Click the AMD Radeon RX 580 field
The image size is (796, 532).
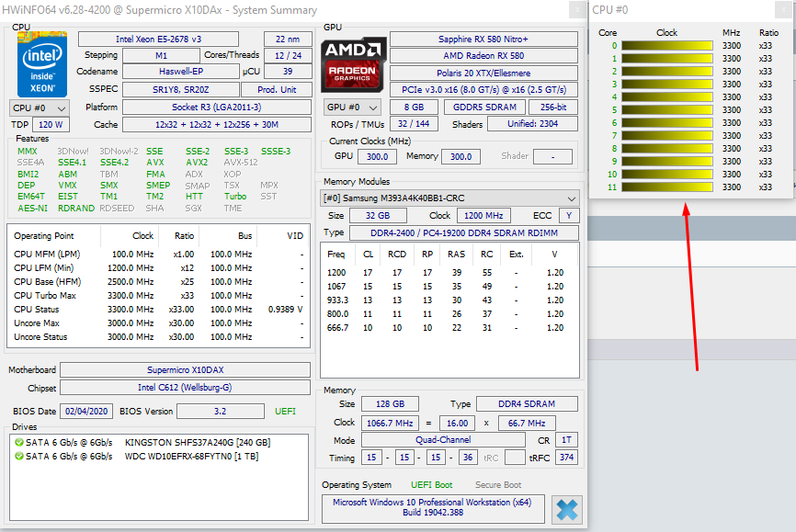(483, 56)
